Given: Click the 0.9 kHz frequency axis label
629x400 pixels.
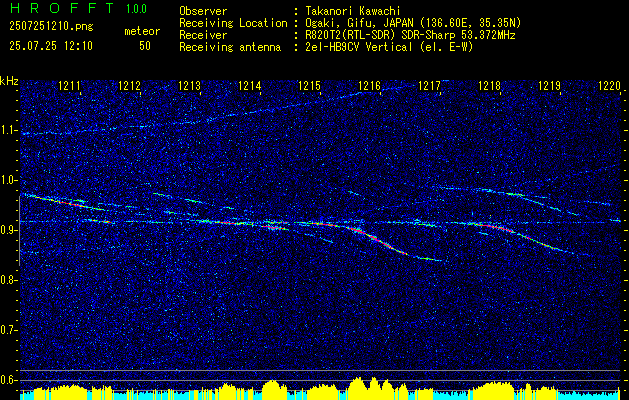Looking at the screenshot, I should pyautogui.click(x=9, y=230).
